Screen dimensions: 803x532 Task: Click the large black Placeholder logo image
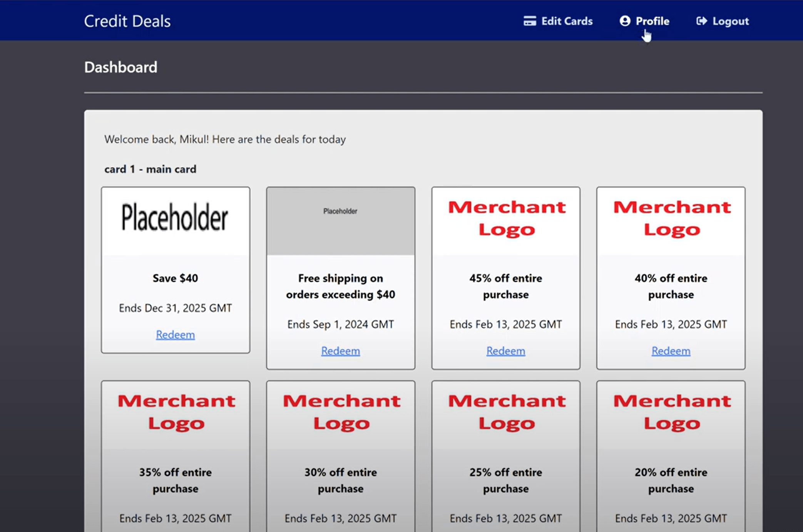175,218
